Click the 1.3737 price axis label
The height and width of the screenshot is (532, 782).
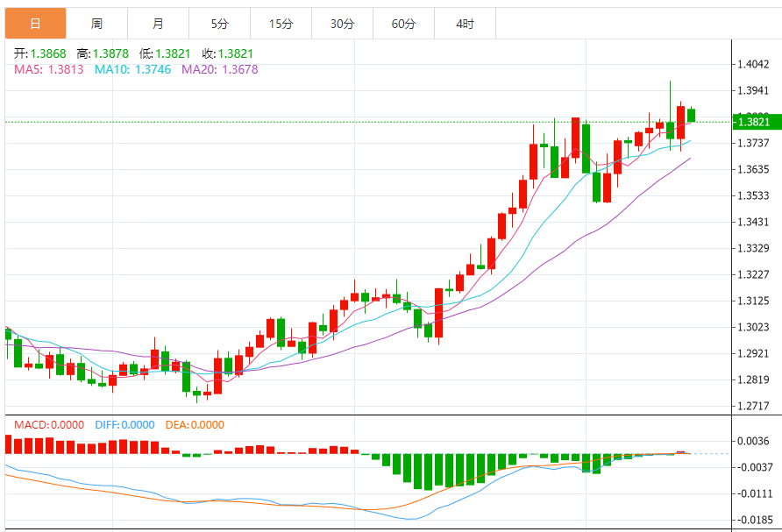pos(753,143)
